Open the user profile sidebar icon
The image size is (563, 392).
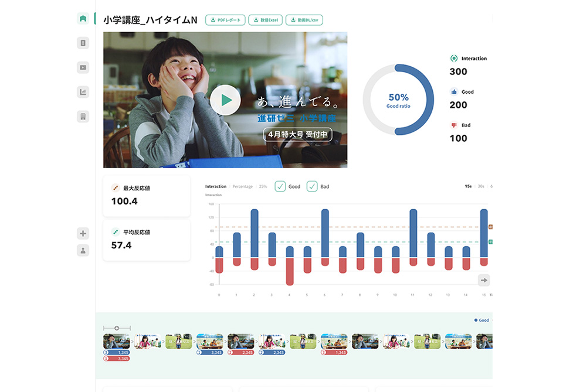83,250
